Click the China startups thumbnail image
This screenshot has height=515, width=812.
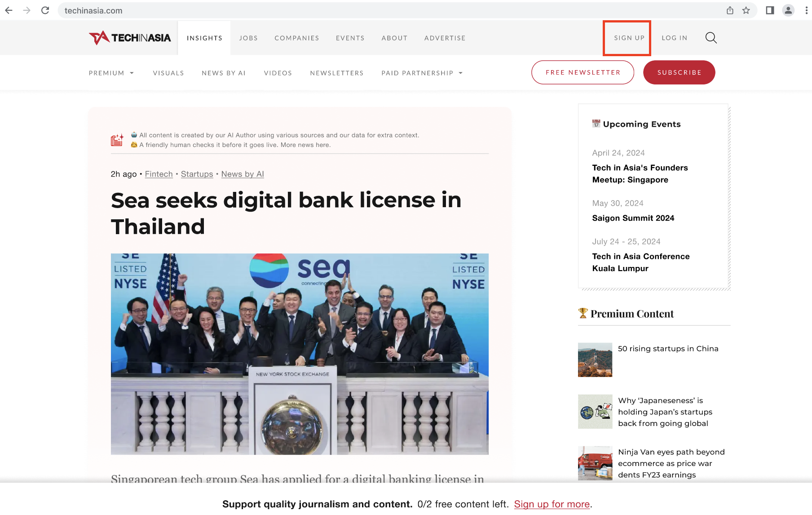tap(595, 360)
